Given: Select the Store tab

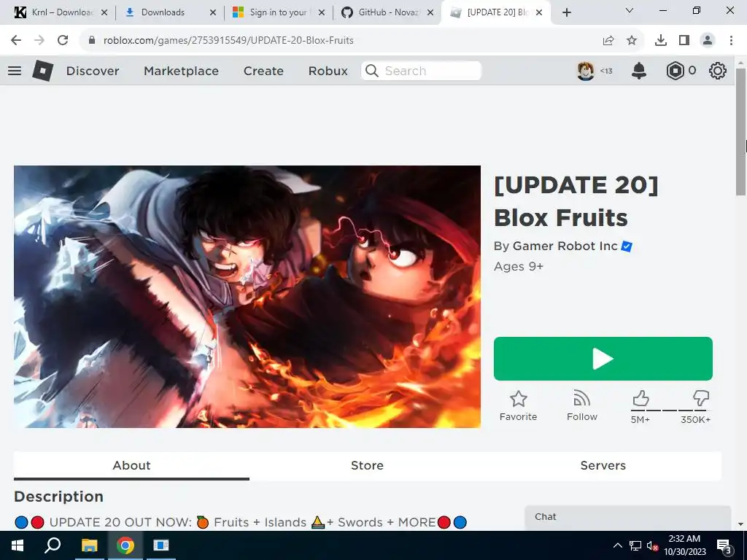Looking at the screenshot, I should [368, 465].
